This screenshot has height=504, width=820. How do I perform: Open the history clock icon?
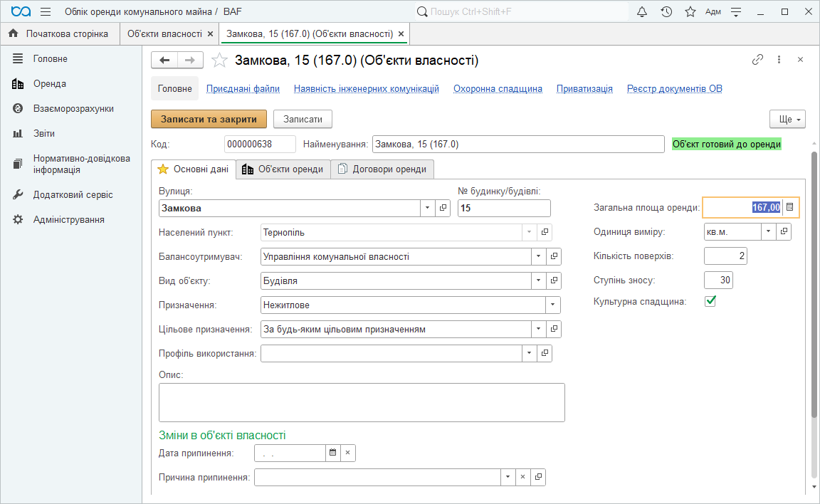(x=666, y=12)
